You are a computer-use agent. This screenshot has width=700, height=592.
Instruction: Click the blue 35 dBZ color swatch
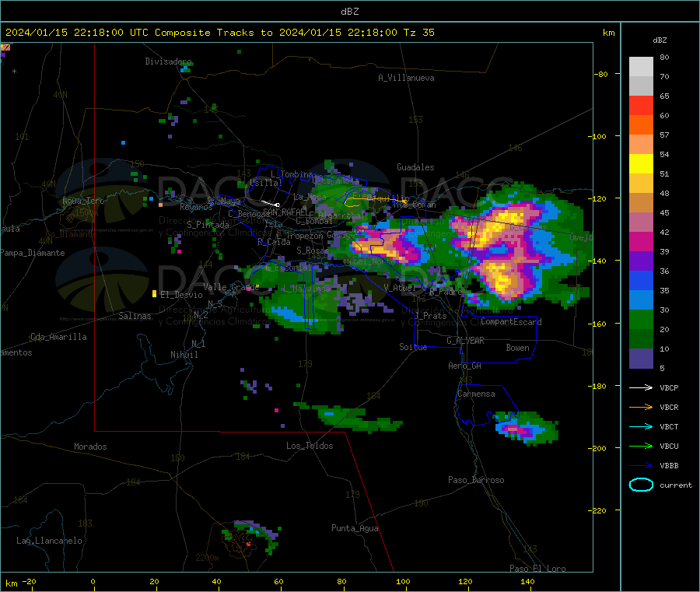click(x=641, y=280)
